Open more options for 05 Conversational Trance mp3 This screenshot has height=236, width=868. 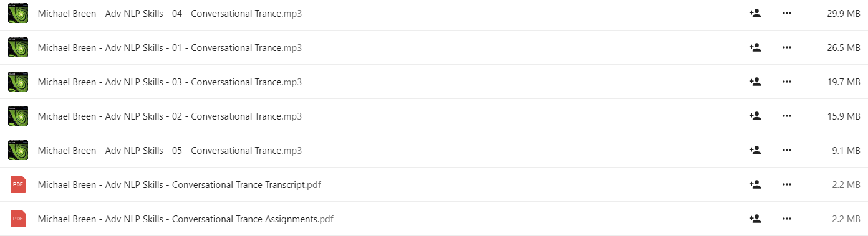point(787,150)
